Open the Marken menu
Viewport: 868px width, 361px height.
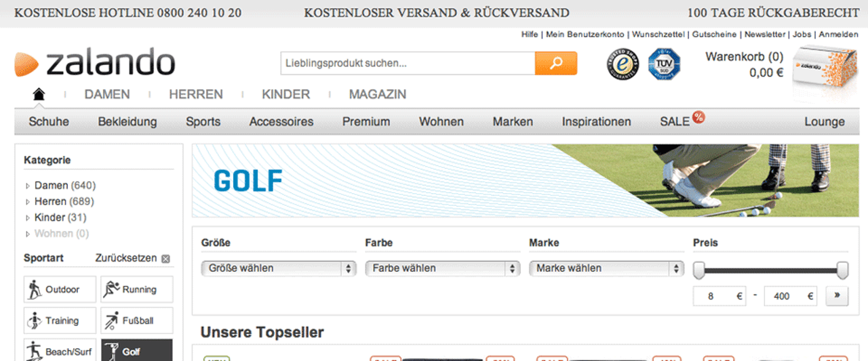click(x=513, y=122)
